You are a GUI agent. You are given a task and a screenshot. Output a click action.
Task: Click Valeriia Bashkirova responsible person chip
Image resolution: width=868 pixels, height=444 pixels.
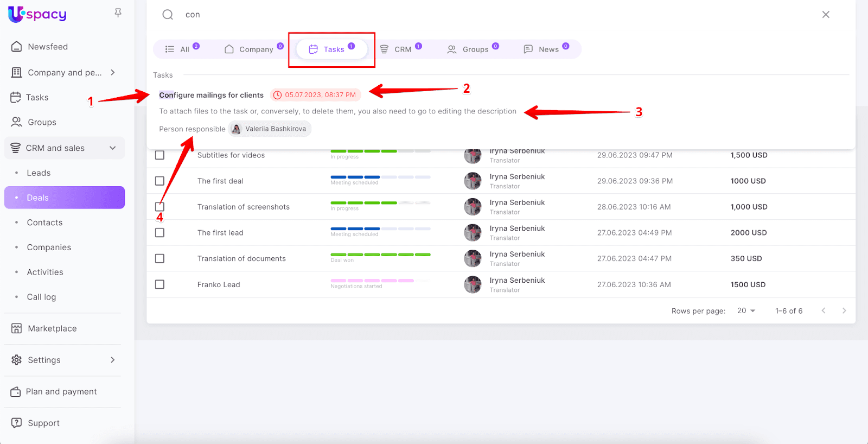[x=270, y=129]
